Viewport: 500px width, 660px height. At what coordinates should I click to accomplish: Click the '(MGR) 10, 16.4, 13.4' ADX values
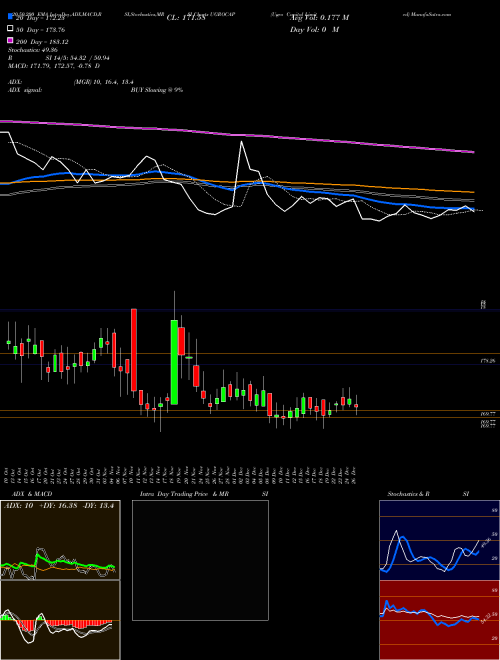(x=104, y=82)
